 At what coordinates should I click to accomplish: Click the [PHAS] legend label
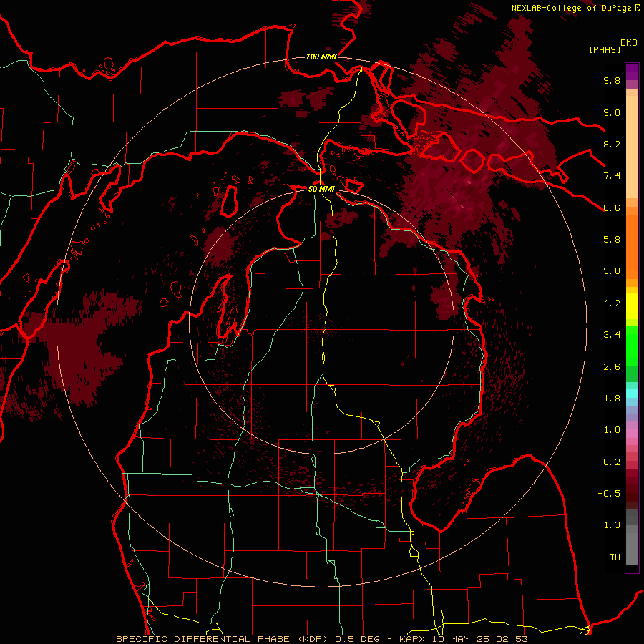(605, 49)
